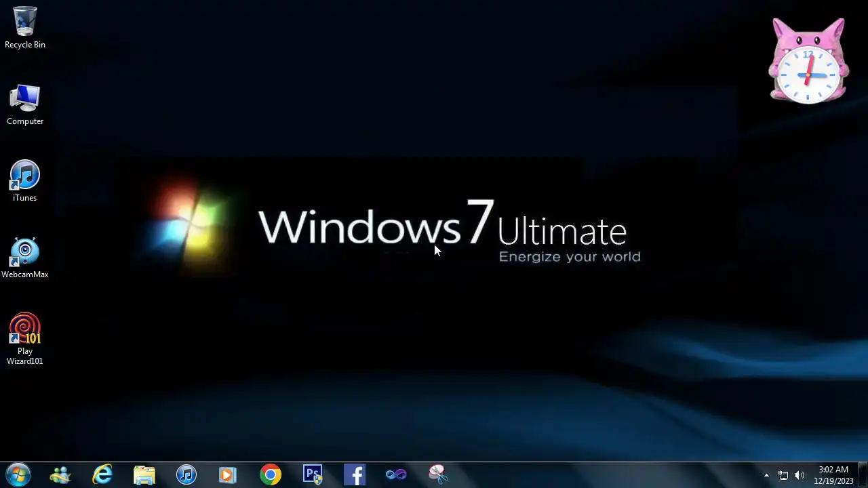Screen dimensions: 868x488
Task: Open Photoshop from the taskbar
Action: 313,474
